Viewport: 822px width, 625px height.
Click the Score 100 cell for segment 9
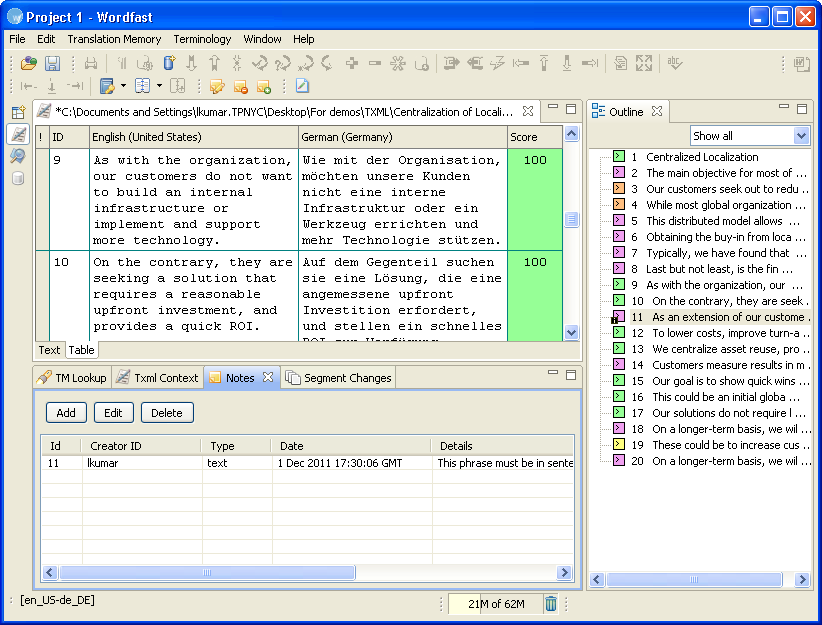click(535, 199)
